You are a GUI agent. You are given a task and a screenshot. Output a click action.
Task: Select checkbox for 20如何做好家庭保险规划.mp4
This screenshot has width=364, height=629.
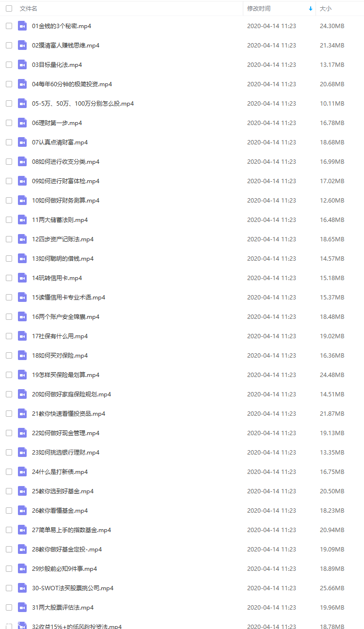9,394
